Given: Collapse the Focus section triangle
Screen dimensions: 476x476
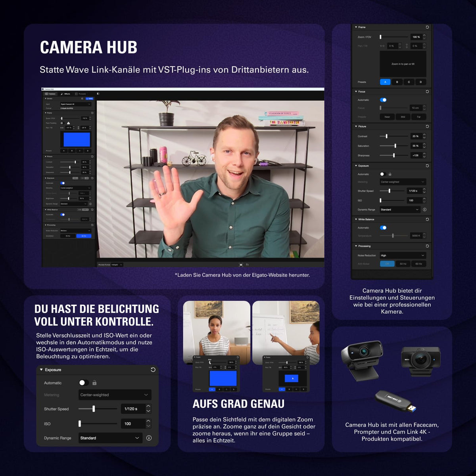Looking at the screenshot, I should (x=356, y=92).
